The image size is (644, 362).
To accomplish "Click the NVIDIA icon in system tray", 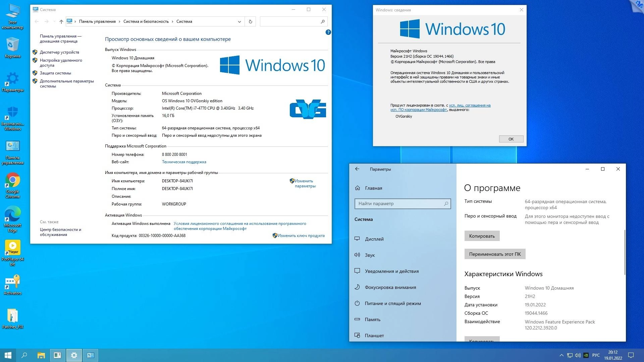I will 586,355.
